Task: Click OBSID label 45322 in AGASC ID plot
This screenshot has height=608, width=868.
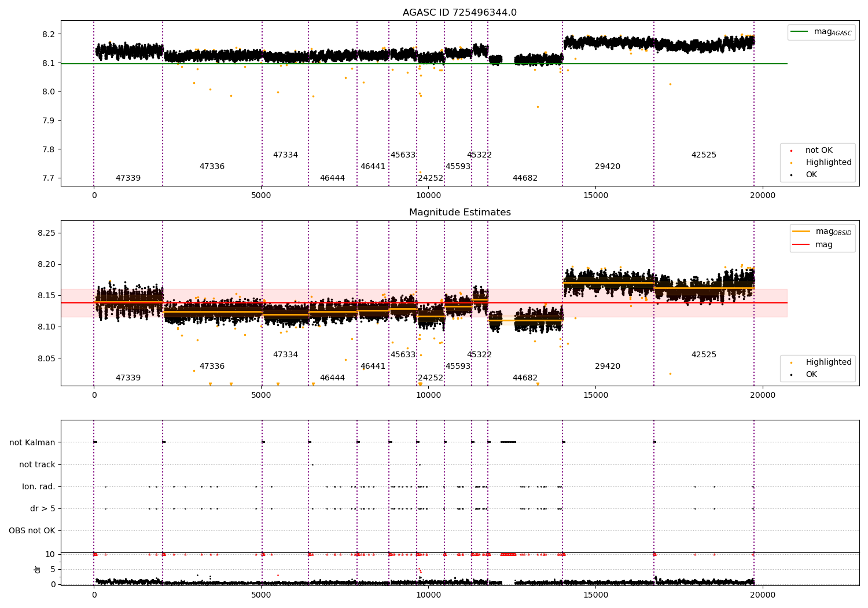Action: [x=479, y=155]
